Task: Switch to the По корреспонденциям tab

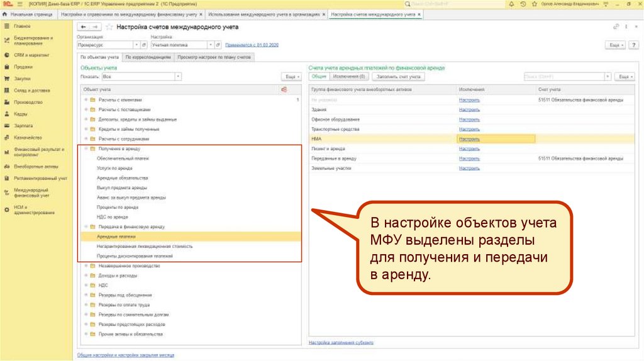Action: point(148,57)
